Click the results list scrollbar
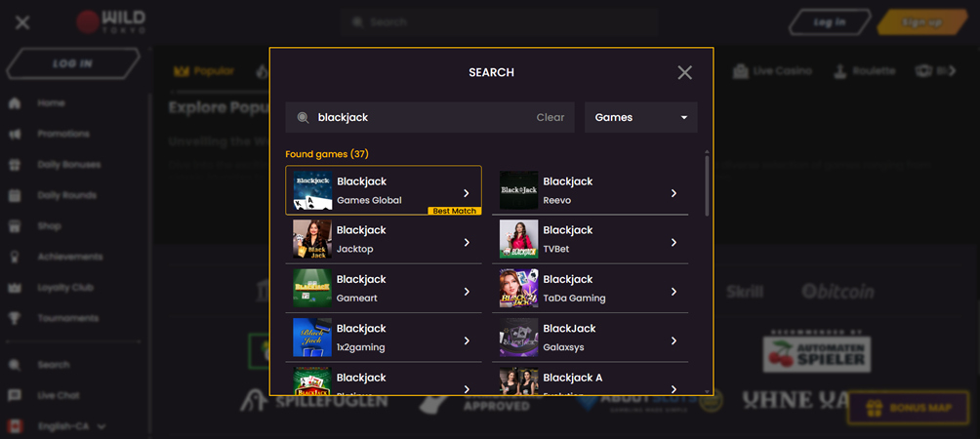Viewport: 980px width, 439px height. coord(707,184)
